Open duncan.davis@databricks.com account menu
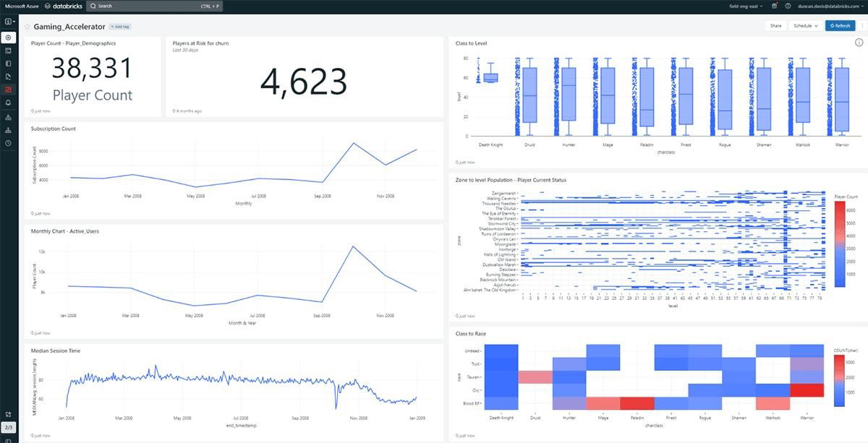 coord(831,6)
